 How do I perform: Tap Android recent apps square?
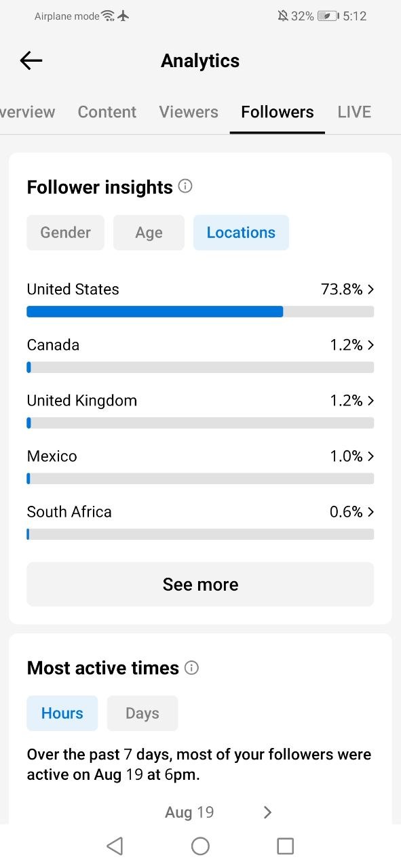click(286, 846)
